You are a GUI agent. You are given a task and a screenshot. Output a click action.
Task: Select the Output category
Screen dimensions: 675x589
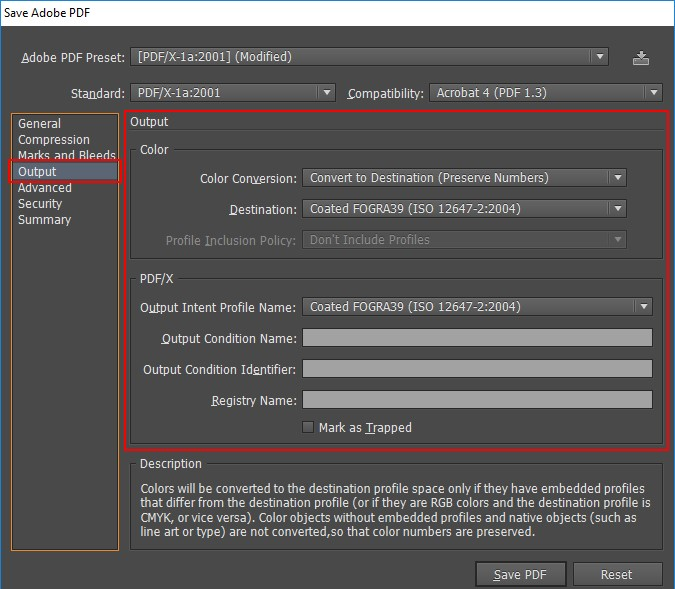click(x=37, y=172)
